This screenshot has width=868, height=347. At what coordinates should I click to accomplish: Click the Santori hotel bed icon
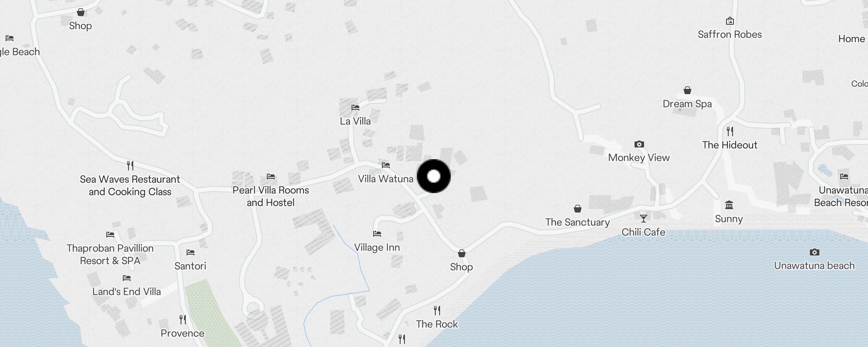[190, 252]
